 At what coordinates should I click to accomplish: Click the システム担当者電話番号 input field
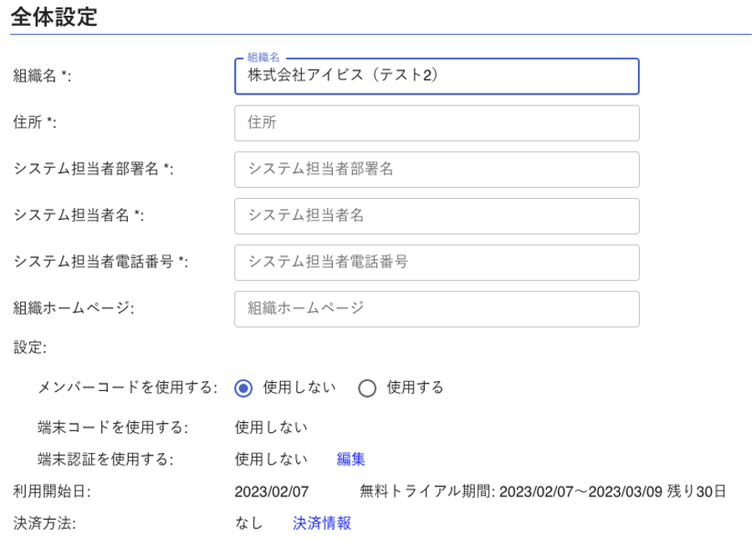[x=435, y=262]
